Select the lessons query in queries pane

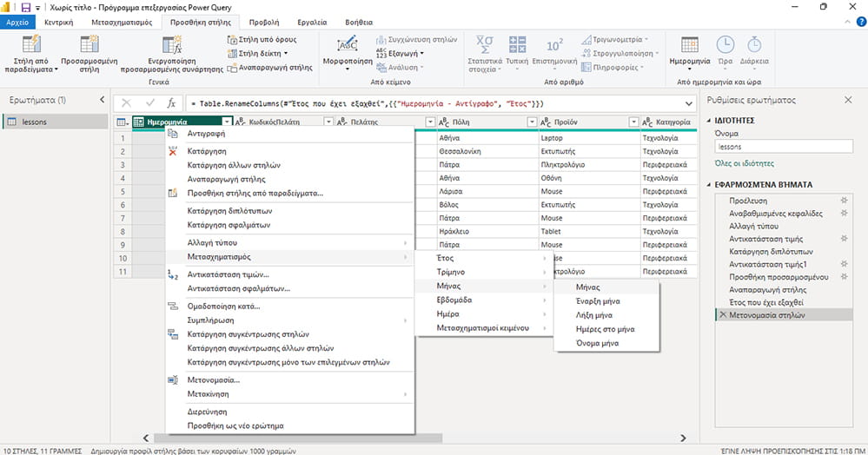pos(55,122)
